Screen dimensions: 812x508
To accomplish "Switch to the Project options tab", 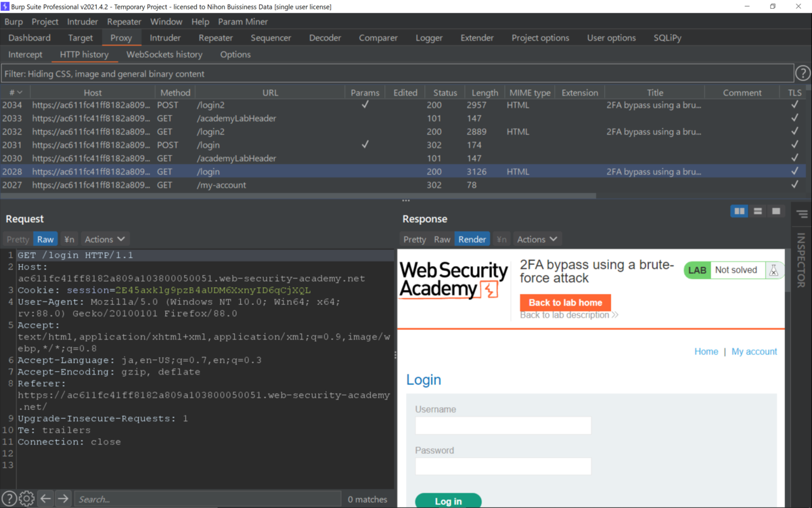I will 540,38.
